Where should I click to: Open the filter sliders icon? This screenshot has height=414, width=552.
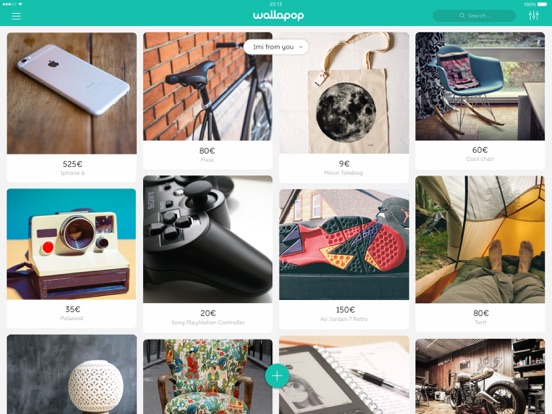pos(533,15)
